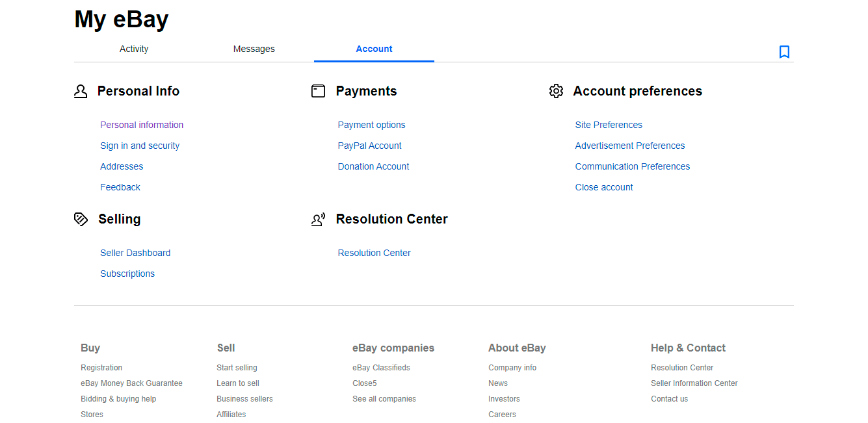Click See all companies

tap(384, 399)
